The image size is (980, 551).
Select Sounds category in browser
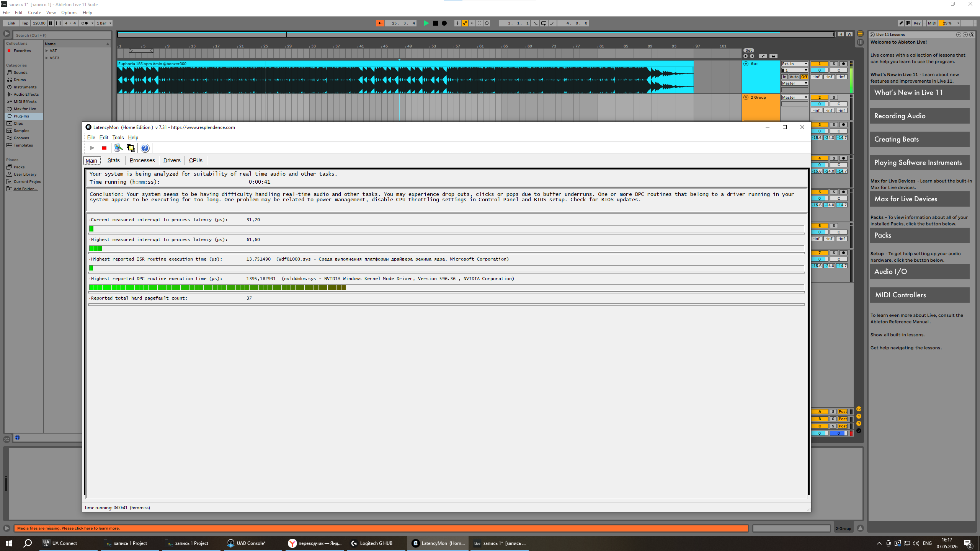[x=21, y=72]
